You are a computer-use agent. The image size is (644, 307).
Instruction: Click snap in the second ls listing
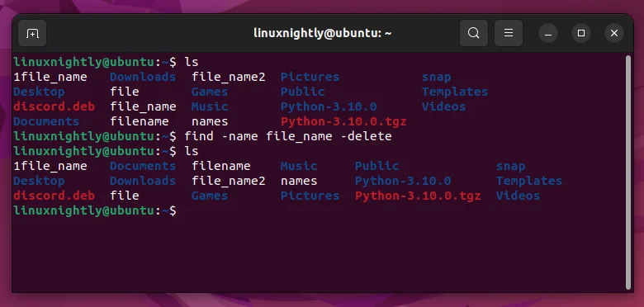pyautogui.click(x=511, y=167)
